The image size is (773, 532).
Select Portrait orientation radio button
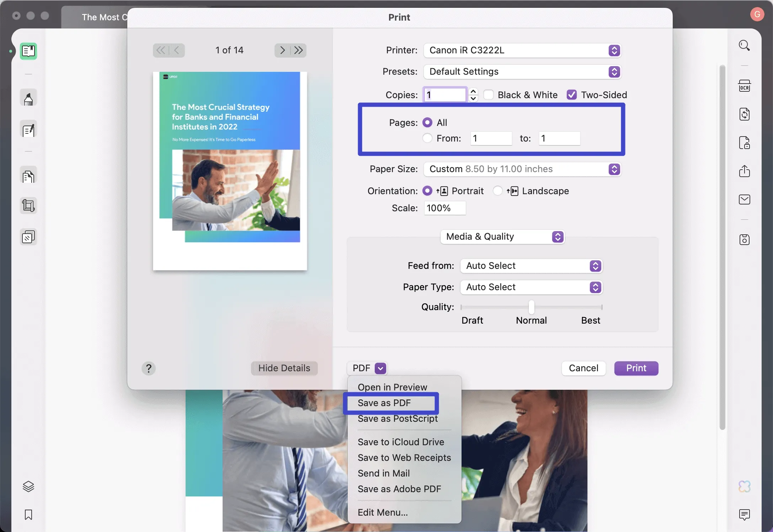pyautogui.click(x=428, y=191)
